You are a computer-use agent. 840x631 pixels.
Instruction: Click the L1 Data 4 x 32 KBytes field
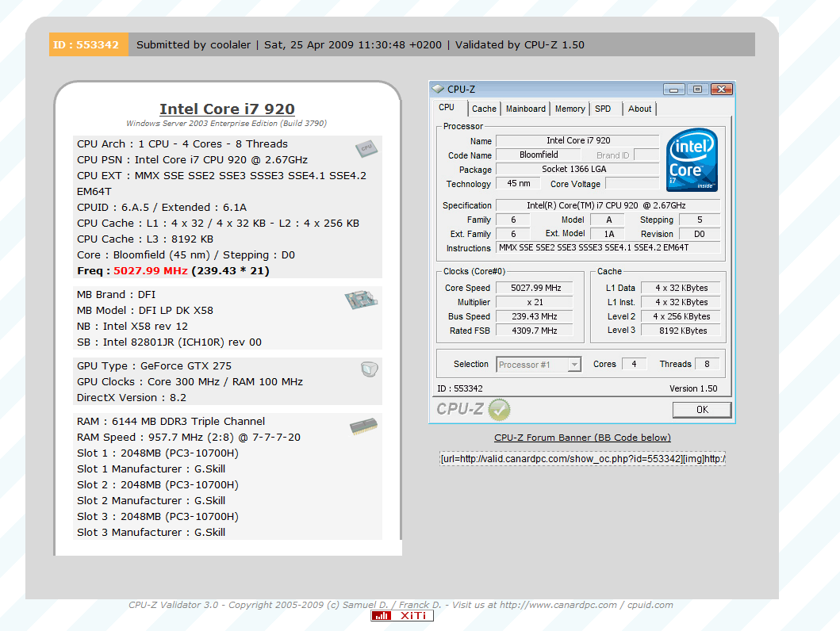(x=681, y=288)
